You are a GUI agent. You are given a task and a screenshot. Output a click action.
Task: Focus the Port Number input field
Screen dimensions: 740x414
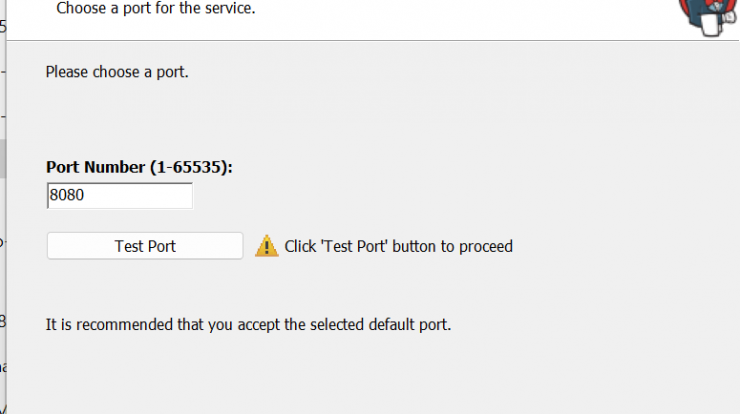tap(120, 195)
